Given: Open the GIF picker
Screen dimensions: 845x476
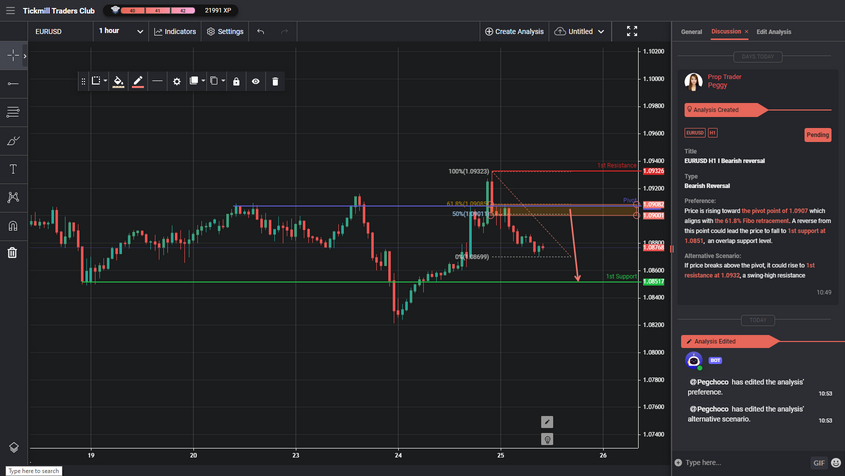Looking at the screenshot, I should point(819,463).
